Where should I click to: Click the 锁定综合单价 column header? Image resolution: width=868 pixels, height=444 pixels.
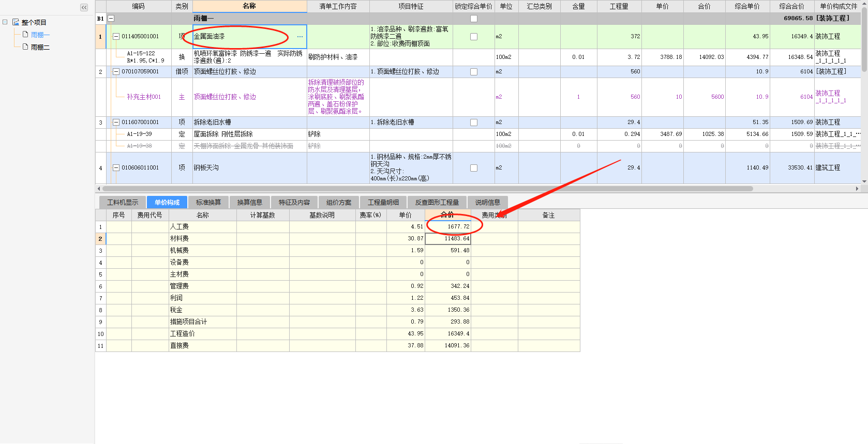click(x=473, y=6)
